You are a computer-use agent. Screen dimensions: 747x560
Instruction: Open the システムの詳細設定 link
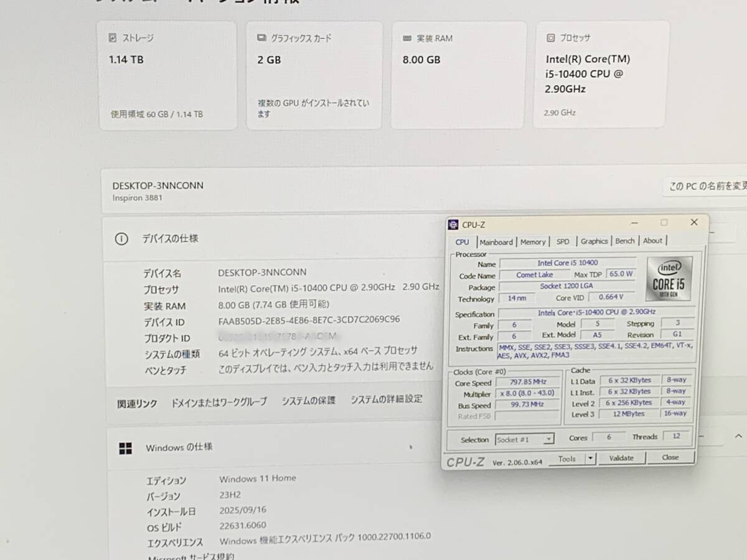click(x=386, y=399)
